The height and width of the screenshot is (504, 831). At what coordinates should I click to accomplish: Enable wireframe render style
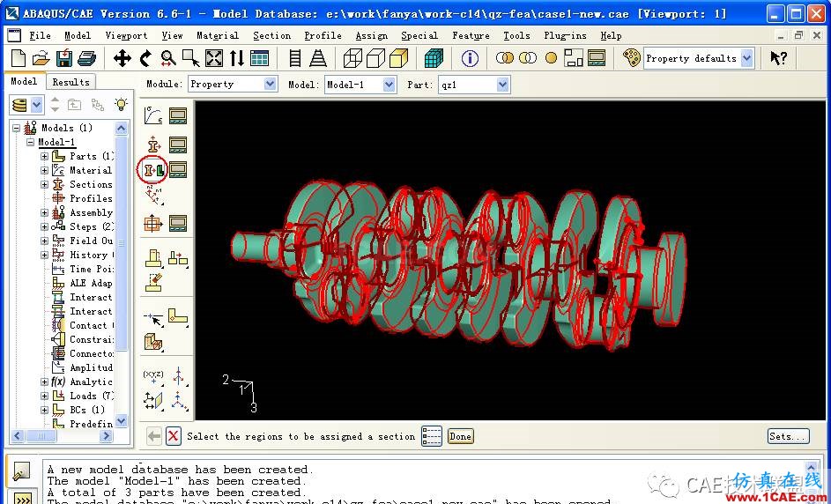pos(352,58)
